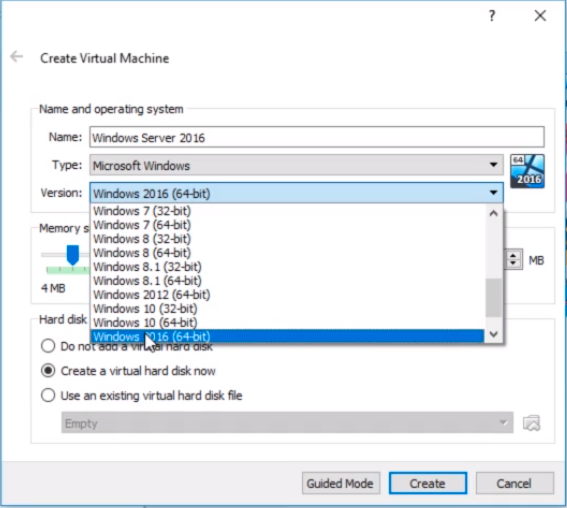567x508 pixels.
Task: Pick Windows 8 (32-bit) version
Action: tap(287, 239)
